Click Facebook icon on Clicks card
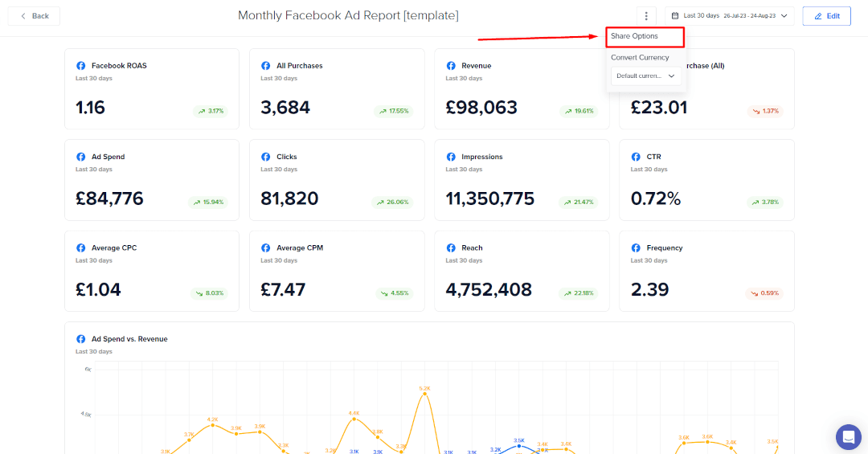The image size is (868, 454). coord(266,157)
